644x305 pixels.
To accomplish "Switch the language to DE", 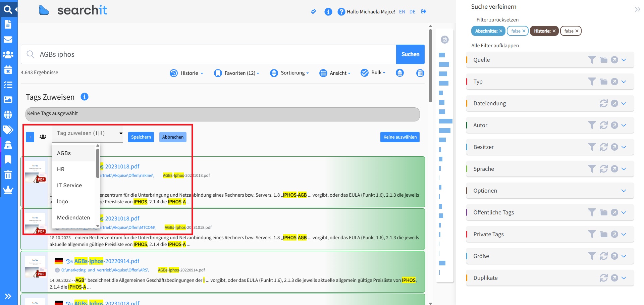I will coord(412,12).
